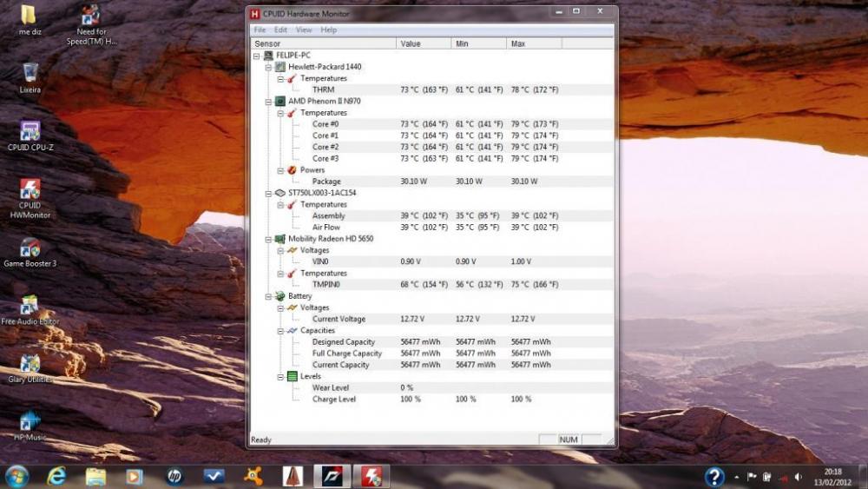
Task: Open the Need for Speed desktop shortcut
Action: (x=90, y=17)
